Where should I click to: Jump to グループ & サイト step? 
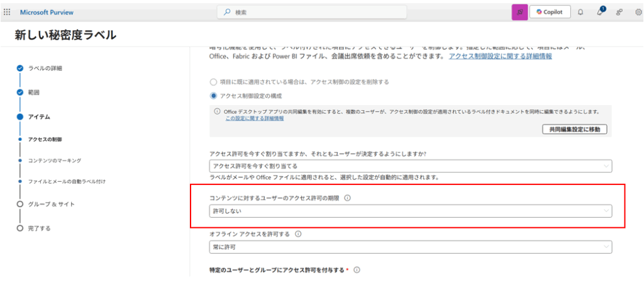coord(51,204)
